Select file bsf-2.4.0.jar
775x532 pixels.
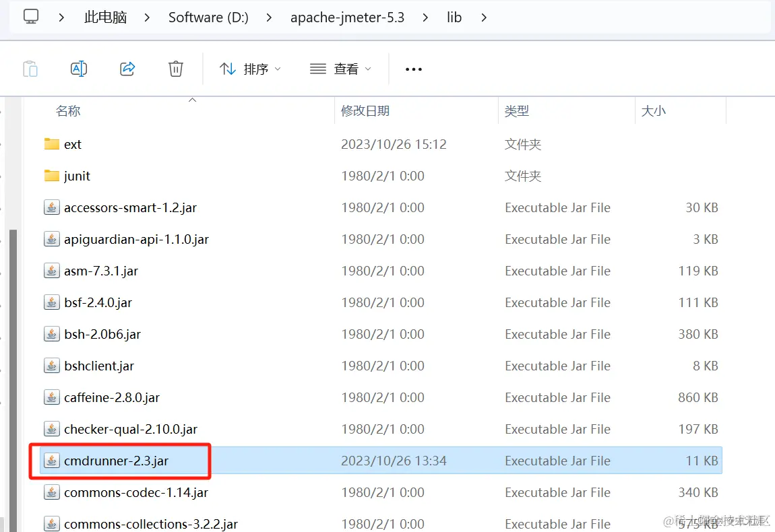(x=98, y=303)
